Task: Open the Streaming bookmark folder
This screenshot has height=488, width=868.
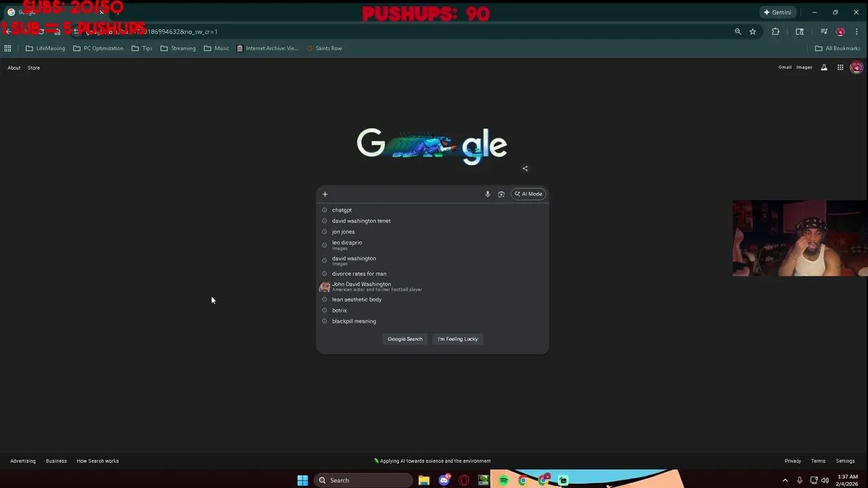Action: (178, 48)
